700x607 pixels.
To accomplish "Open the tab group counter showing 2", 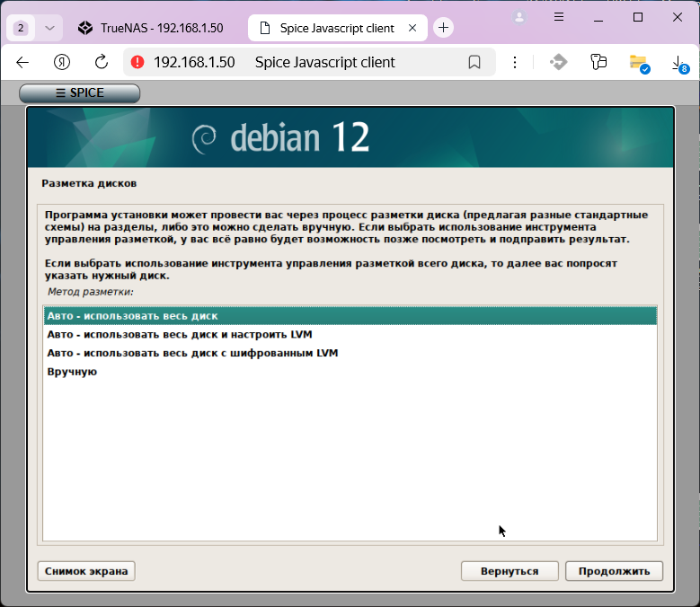I will (x=21, y=28).
